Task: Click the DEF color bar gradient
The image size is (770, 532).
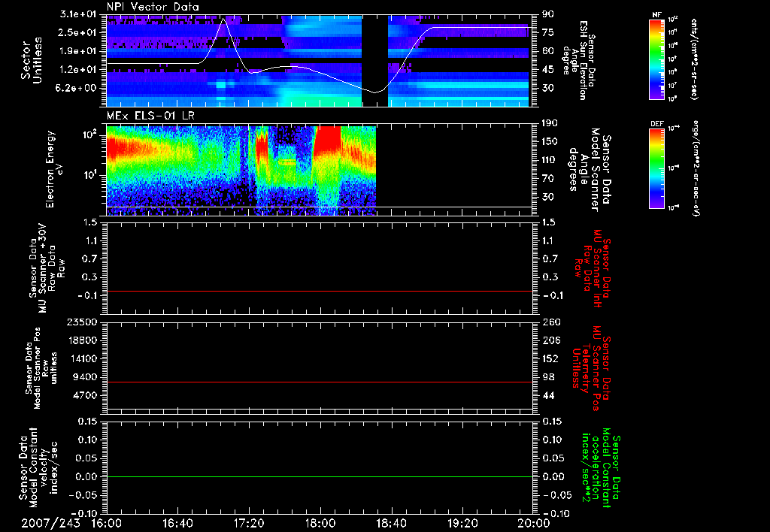Action: [657, 168]
